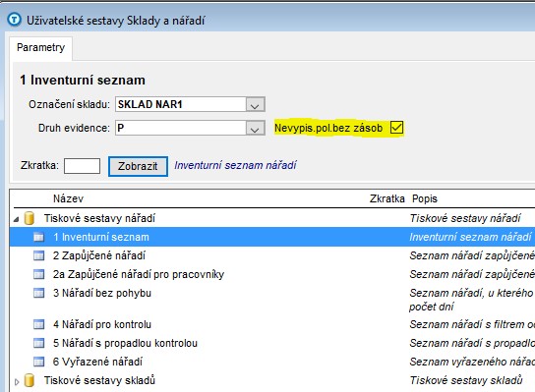
Task: Click the Název column header
Action: 68,198
